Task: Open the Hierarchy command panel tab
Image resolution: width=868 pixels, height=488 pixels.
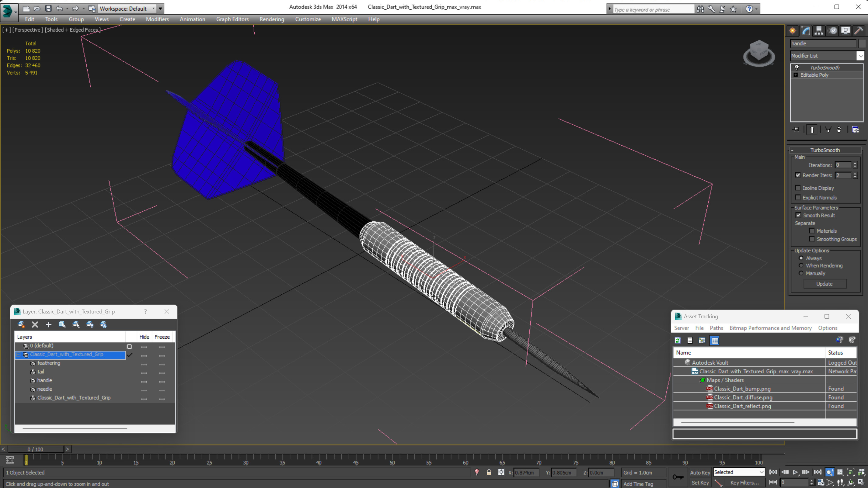Action: click(819, 31)
